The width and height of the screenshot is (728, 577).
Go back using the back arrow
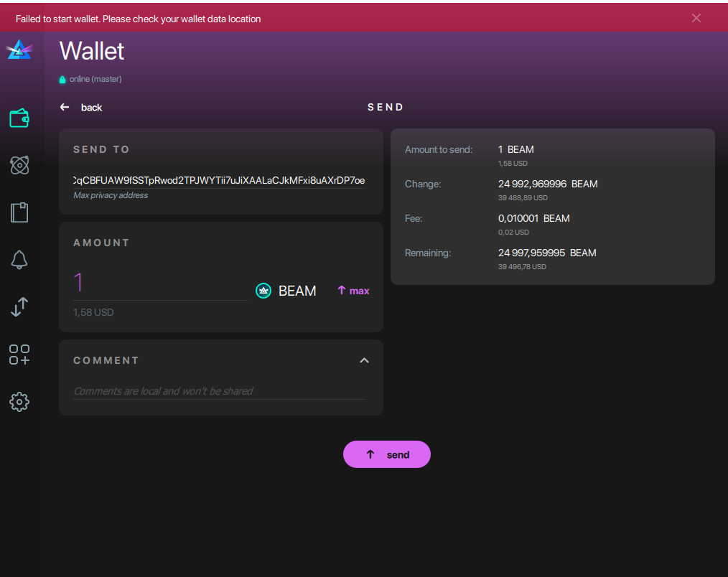(x=65, y=106)
